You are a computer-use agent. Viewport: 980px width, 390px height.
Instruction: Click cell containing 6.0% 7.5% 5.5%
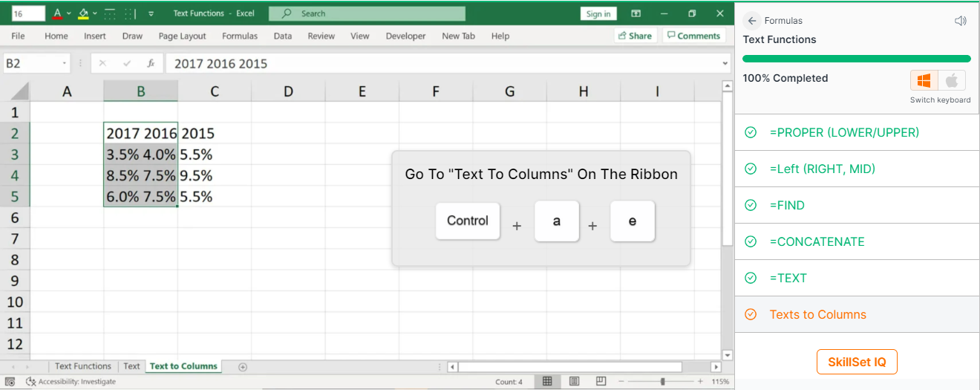pos(141,197)
